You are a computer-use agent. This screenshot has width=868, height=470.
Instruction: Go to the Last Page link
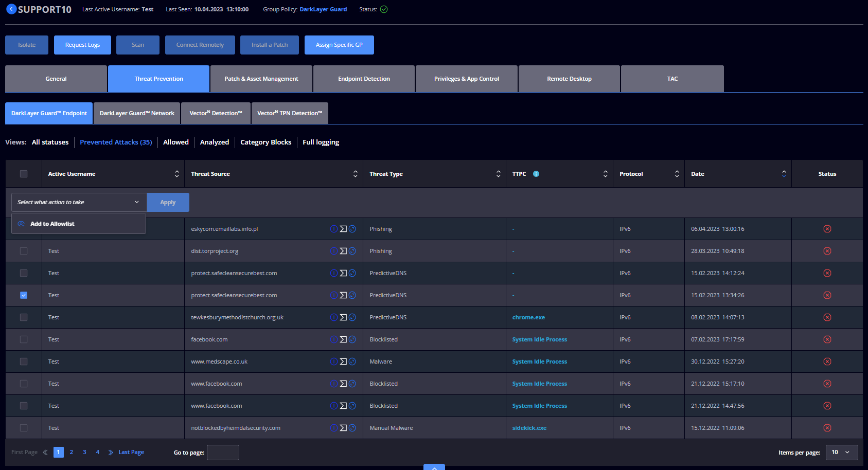pyautogui.click(x=131, y=453)
